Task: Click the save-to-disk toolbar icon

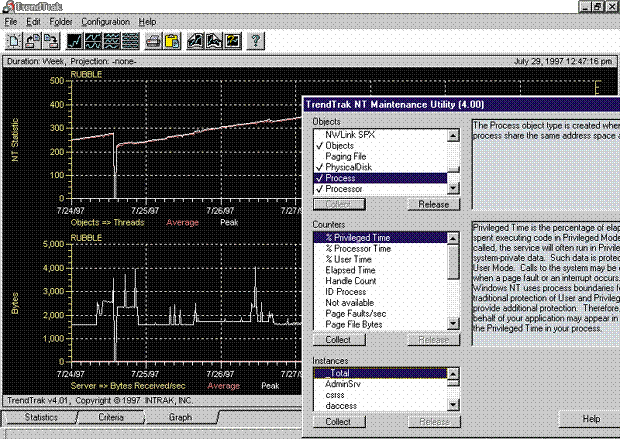Action: pos(51,41)
